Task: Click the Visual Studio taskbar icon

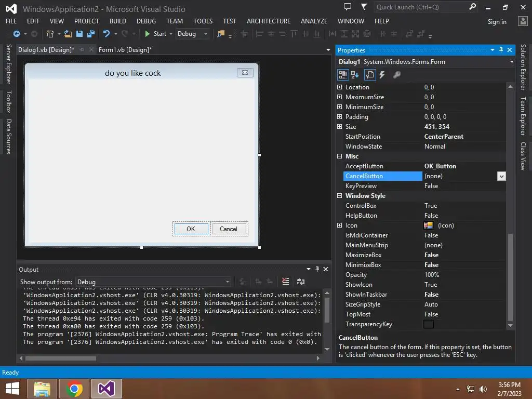Action: click(x=106, y=389)
